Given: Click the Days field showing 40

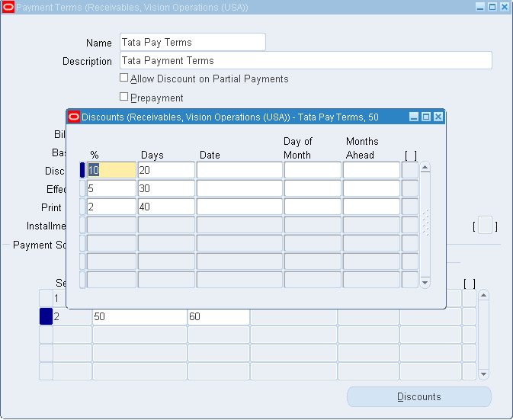Looking at the screenshot, I should click(x=166, y=207).
